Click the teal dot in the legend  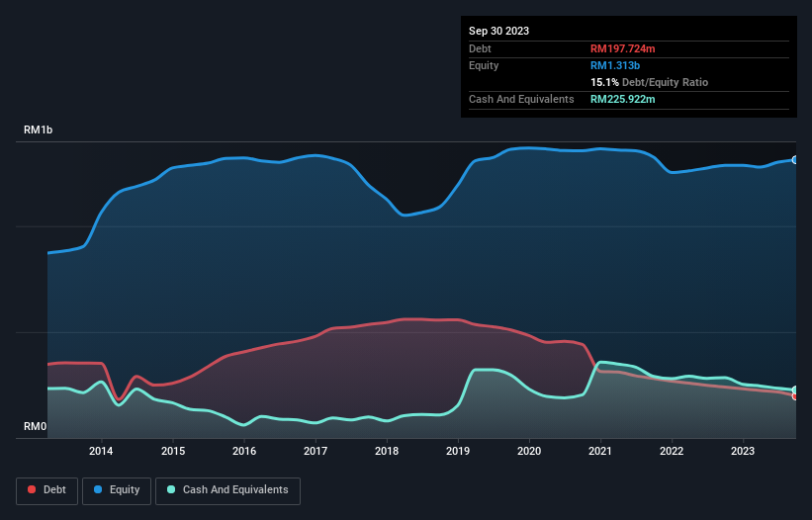pyautogui.click(x=171, y=489)
